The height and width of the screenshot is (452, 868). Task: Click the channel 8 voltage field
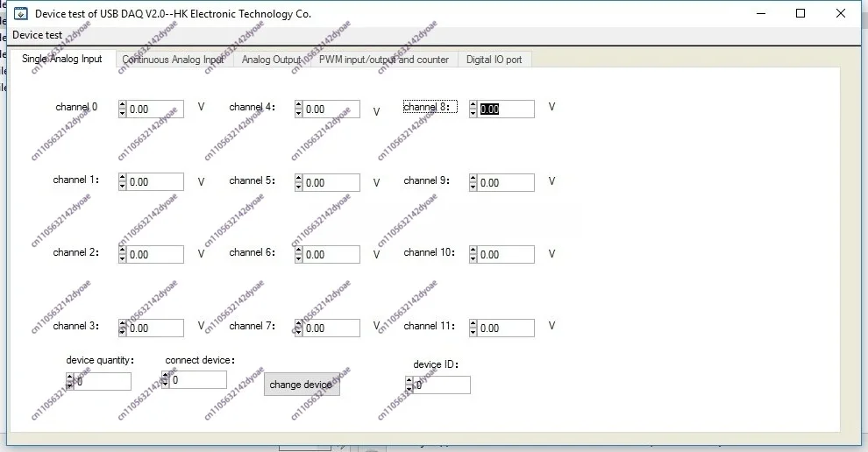[505, 109]
